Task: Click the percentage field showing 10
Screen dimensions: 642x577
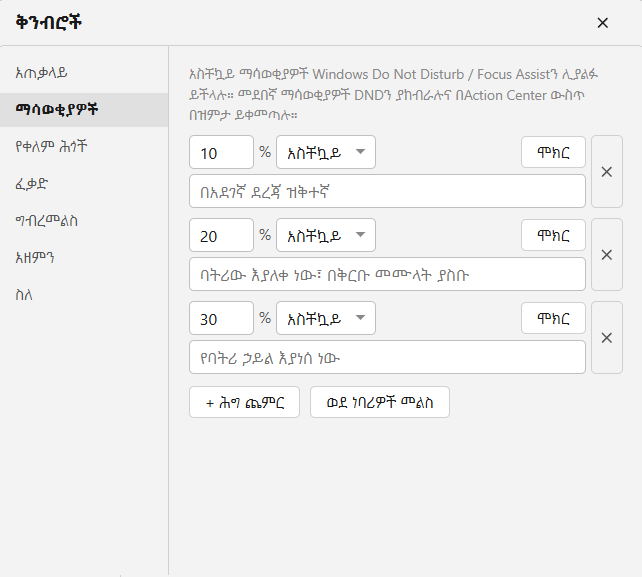Action: [222, 152]
